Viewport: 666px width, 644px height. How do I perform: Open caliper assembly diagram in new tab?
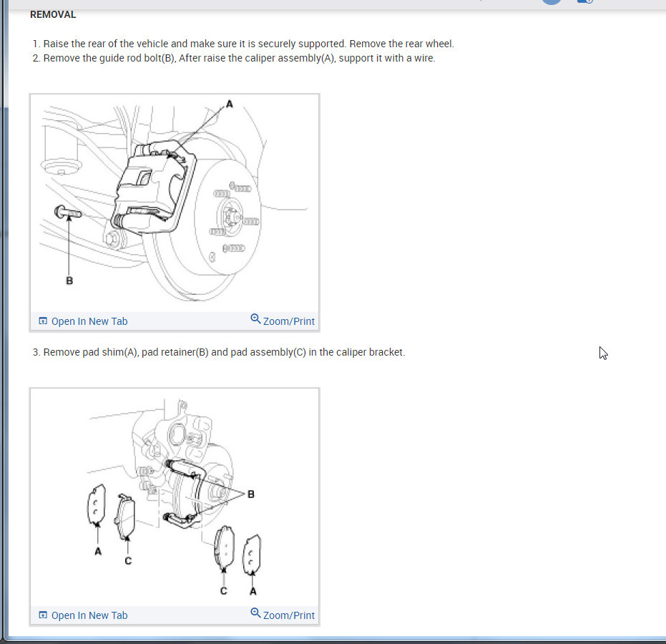coord(83,321)
